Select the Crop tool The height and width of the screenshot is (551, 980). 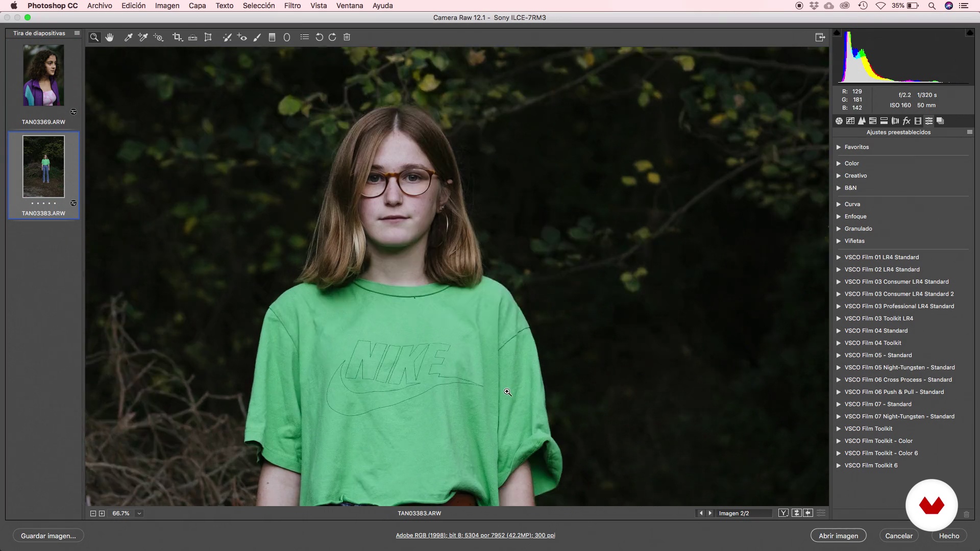177,37
